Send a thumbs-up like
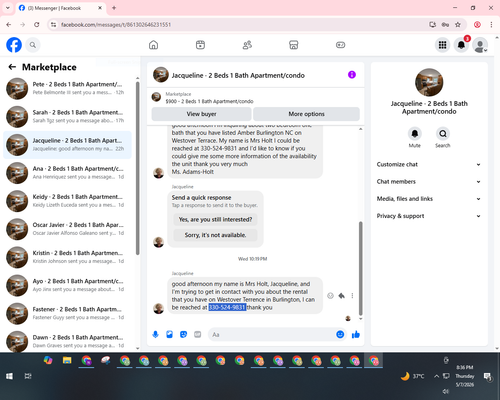The width and height of the screenshot is (500, 400). [356, 334]
